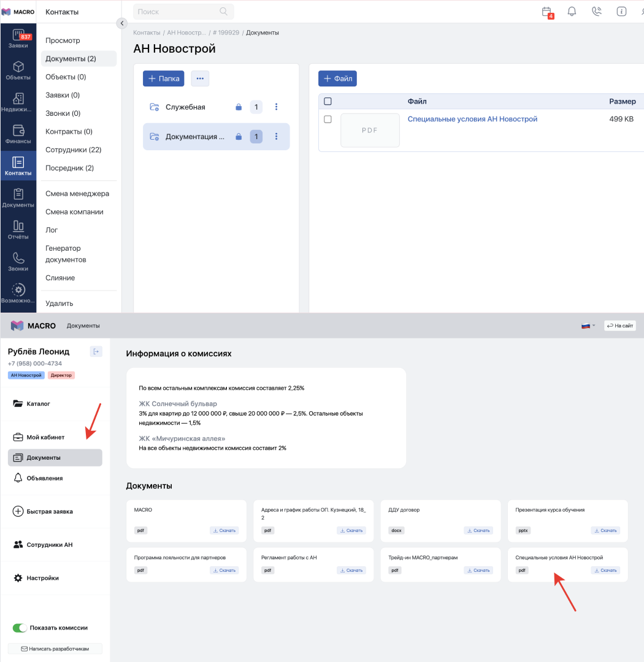The image size is (644, 662).
Task: Go to Финансы in the sidebar
Action: tap(18, 134)
